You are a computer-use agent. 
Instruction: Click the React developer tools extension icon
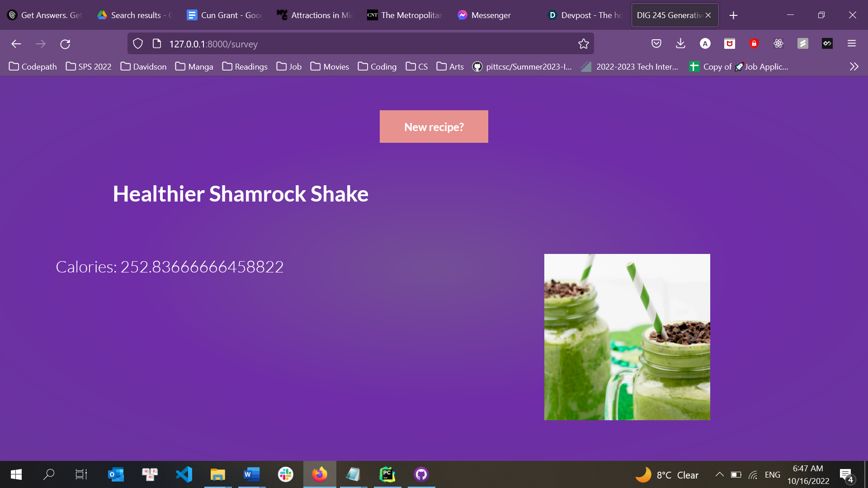pyautogui.click(x=778, y=43)
